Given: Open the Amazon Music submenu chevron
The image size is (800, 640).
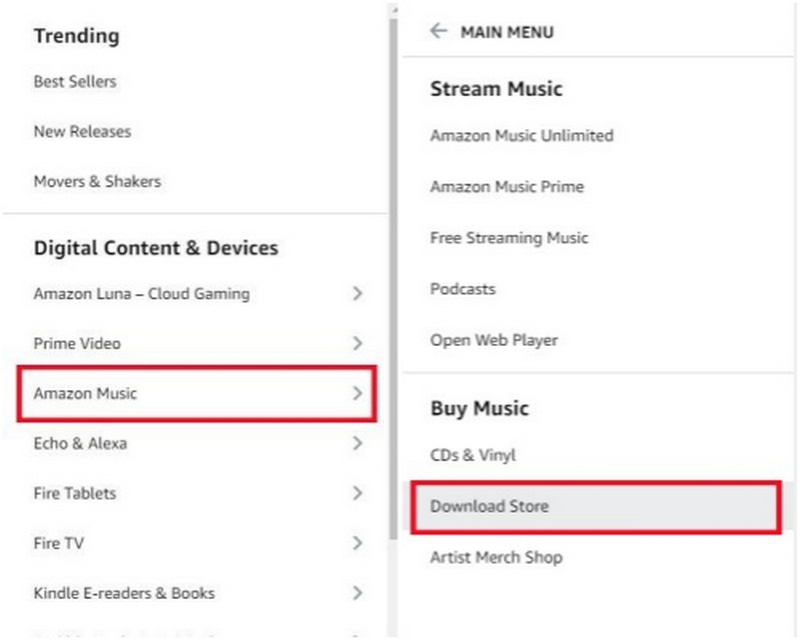Looking at the screenshot, I should (358, 394).
